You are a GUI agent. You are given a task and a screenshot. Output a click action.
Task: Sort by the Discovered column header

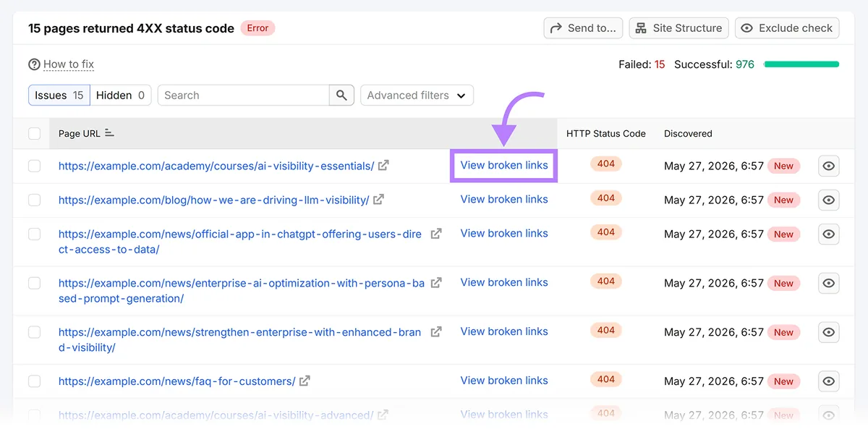(688, 133)
